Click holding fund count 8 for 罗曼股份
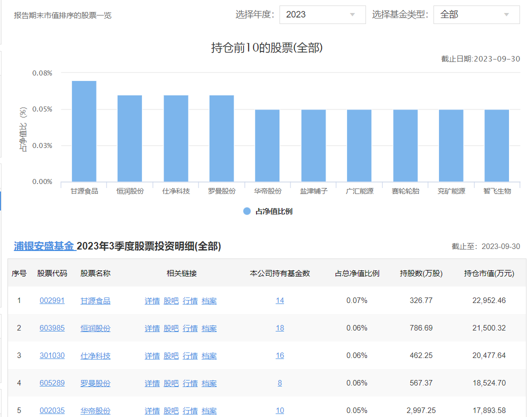Screen dimensions: 532x417 coord(279,383)
